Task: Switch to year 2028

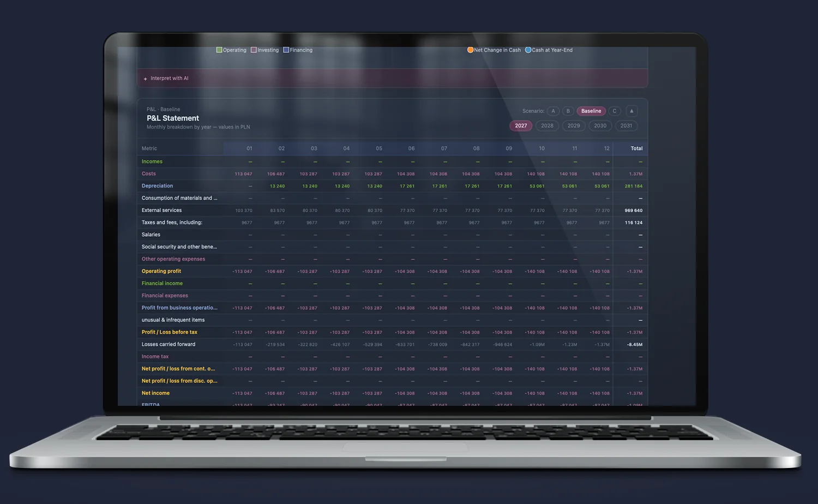Action: [x=547, y=126]
